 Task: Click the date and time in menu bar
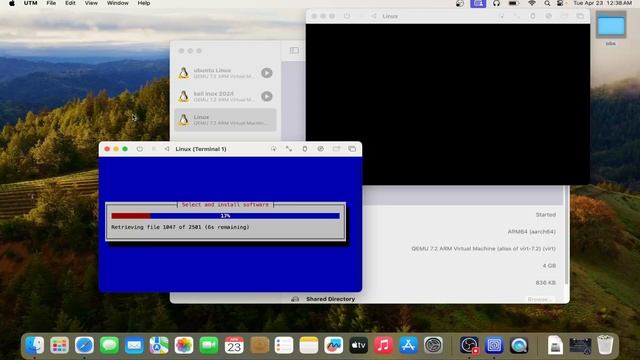pyautogui.click(x=603, y=3)
